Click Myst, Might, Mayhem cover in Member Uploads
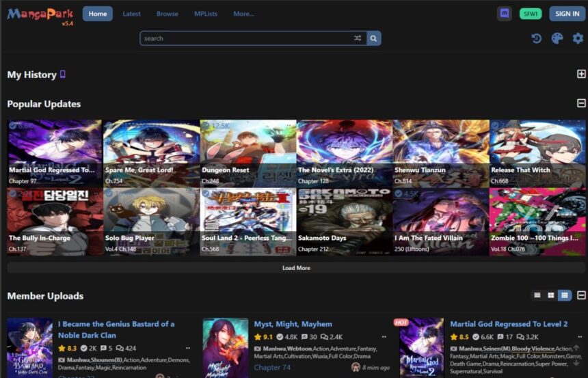 226,348
